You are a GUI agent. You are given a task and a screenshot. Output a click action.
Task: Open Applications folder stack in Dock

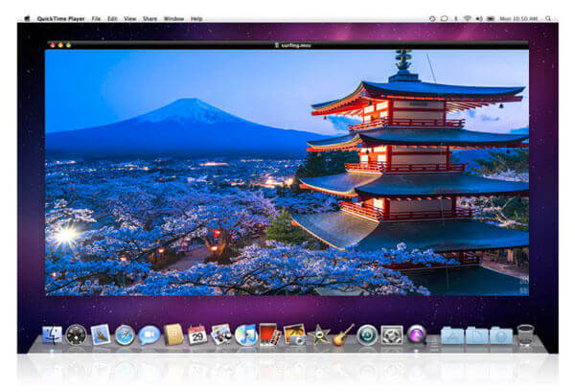pyautogui.click(x=452, y=335)
